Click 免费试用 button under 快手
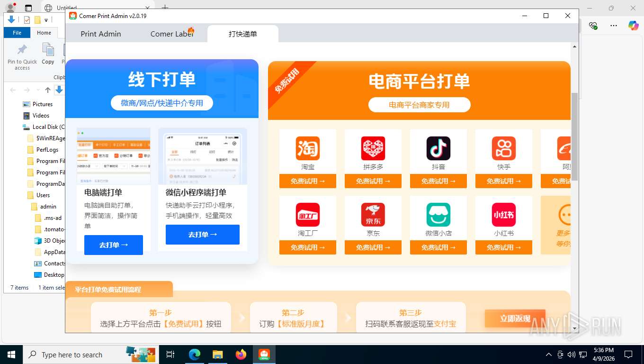 [x=504, y=181]
